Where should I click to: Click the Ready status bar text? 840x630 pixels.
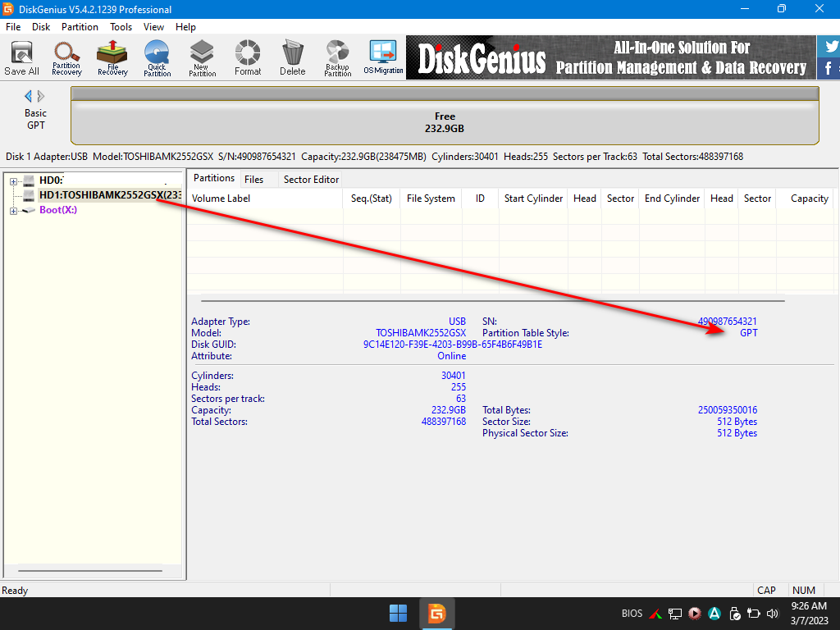click(15, 591)
